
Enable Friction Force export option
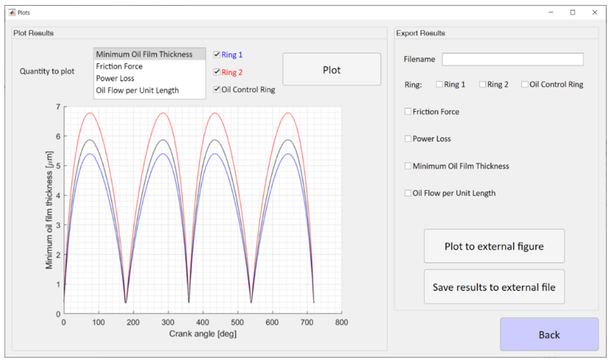[x=408, y=111]
